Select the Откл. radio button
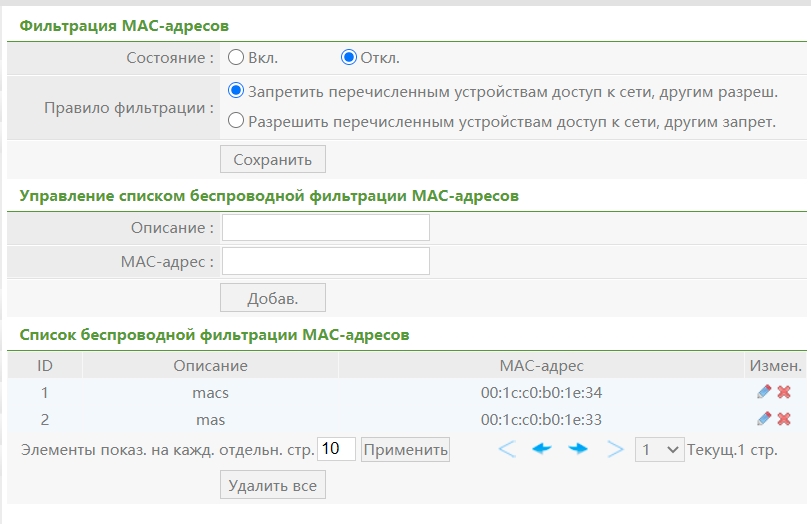This screenshot has width=811, height=524. click(x=349, y=57)
